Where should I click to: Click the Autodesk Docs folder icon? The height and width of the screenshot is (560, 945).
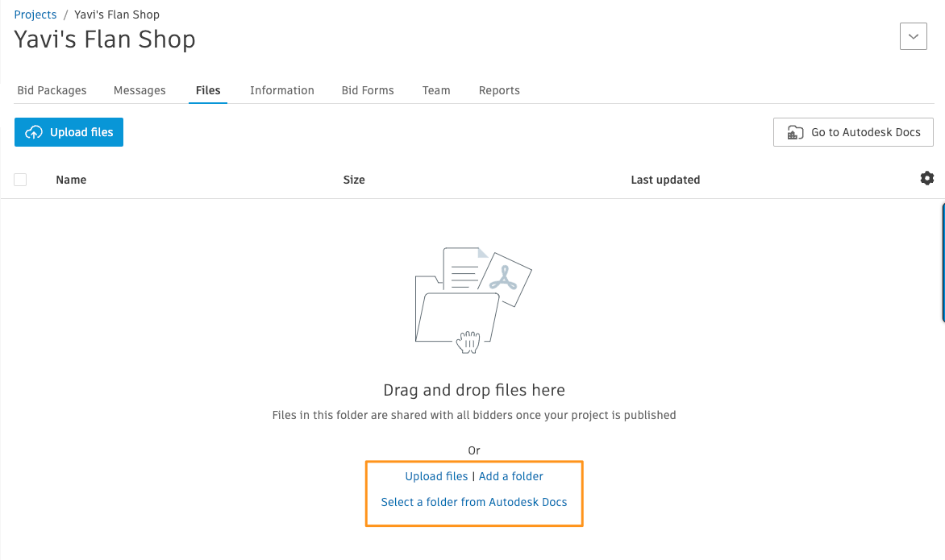[796, 132]
